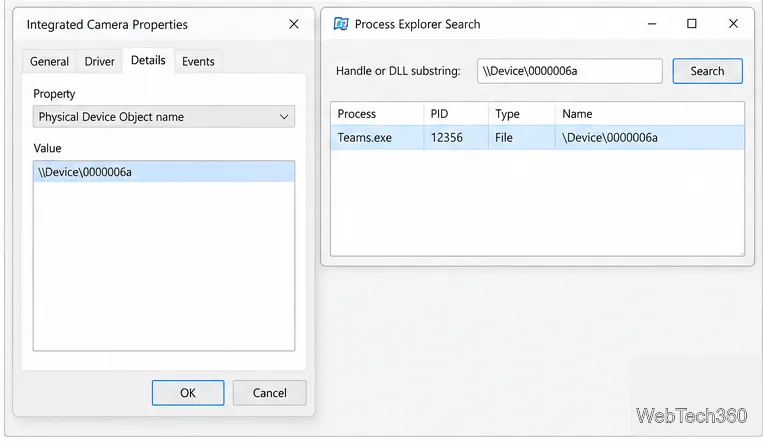Screen dimensions: 763x442
Task: Open the Events tab
Action: [198, 61]
